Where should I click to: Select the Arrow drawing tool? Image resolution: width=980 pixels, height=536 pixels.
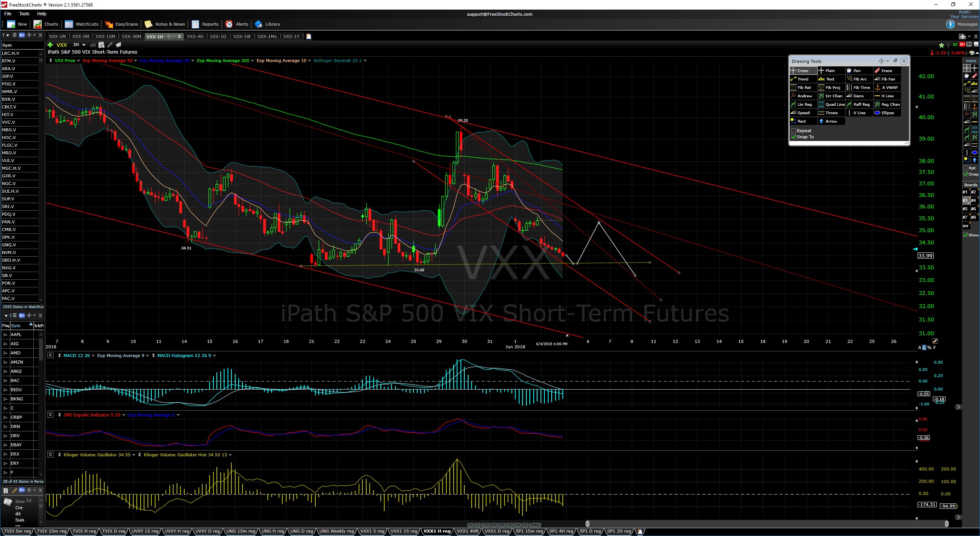click(x=830, y=121)
